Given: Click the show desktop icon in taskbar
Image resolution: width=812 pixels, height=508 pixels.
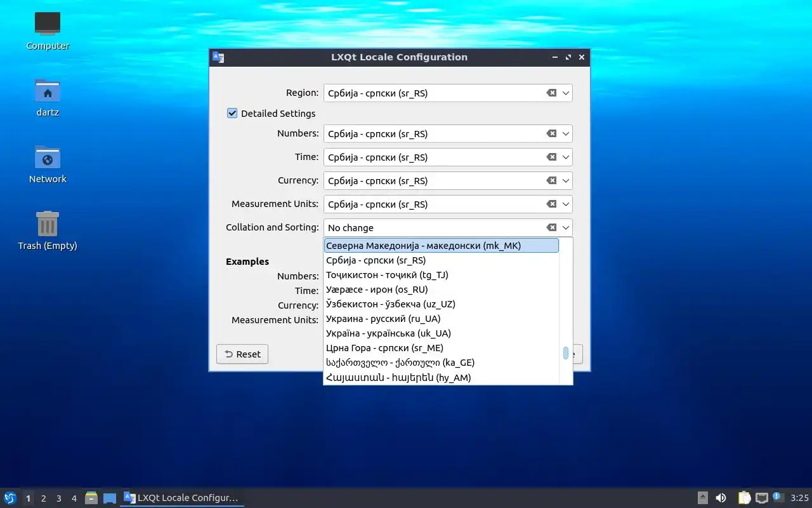Looking at the screenshot, I should tap(110, 498).
